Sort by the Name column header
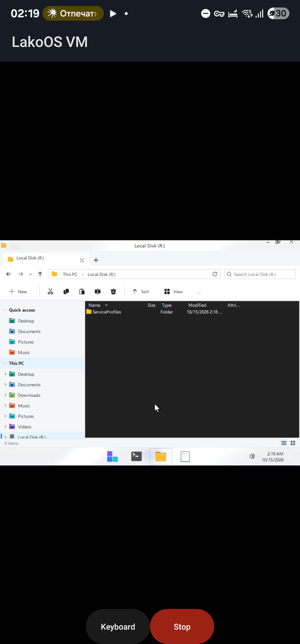Image resolution: width=300 pixels, height=644 pixels. tap(95, 305)
